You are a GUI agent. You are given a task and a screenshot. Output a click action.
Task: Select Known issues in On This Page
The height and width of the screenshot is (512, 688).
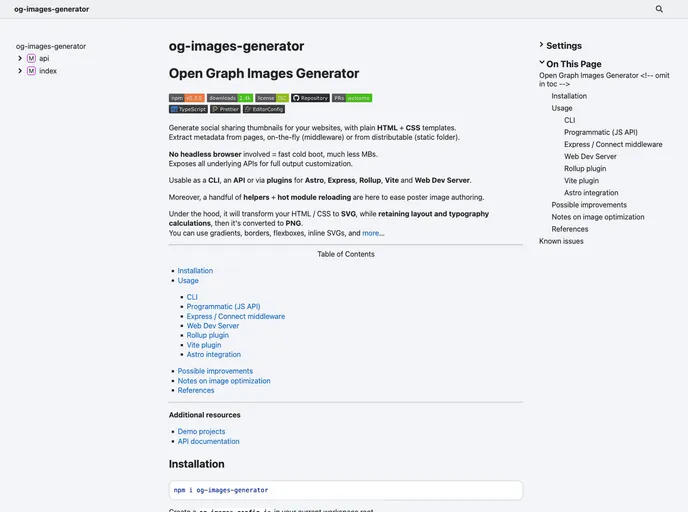pyautogui.click(x=561, y=241)
